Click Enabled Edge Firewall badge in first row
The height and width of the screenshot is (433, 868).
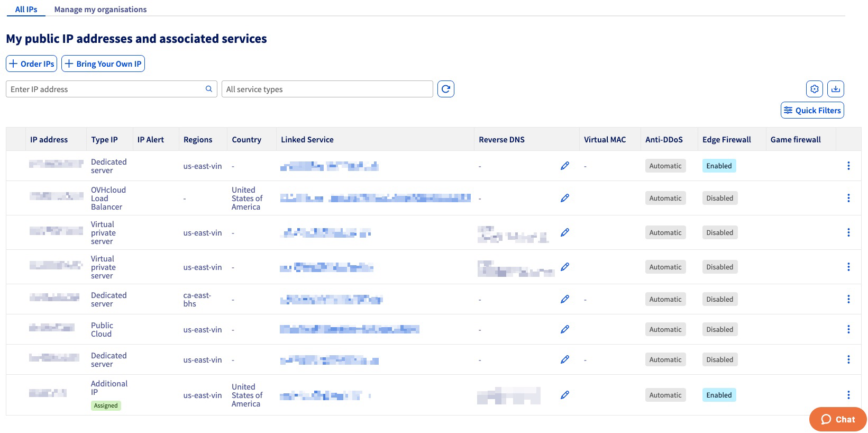coord(719,166)
